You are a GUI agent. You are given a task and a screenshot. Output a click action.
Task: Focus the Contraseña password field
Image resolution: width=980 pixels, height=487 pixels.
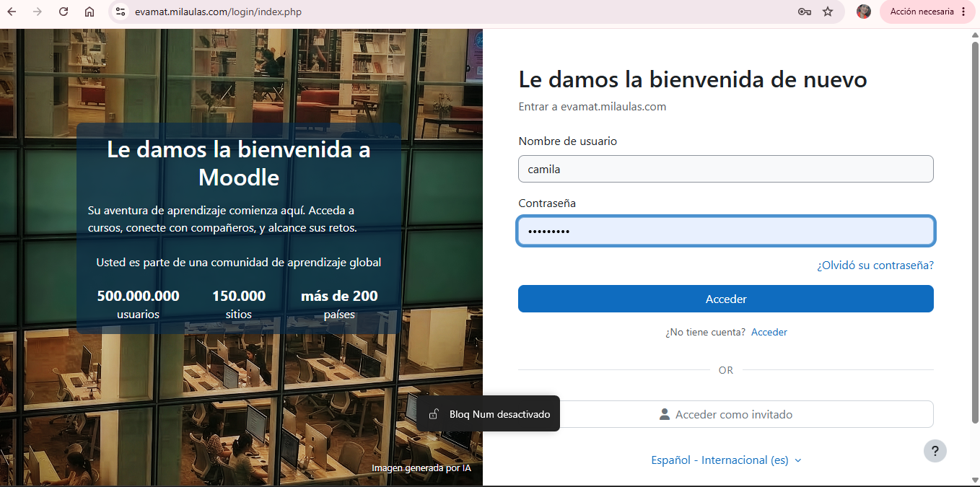[x=726, y=231]
